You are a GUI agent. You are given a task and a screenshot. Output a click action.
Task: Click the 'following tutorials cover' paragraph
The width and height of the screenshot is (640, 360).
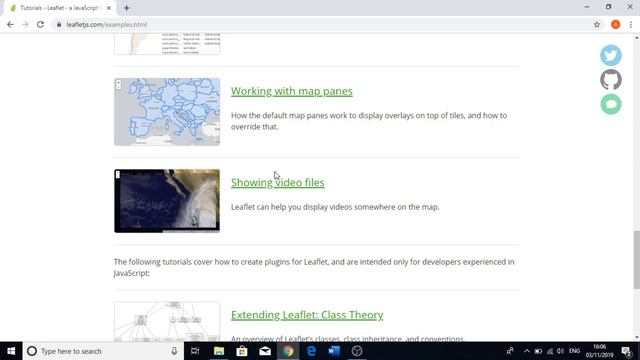tap(314, 267)
